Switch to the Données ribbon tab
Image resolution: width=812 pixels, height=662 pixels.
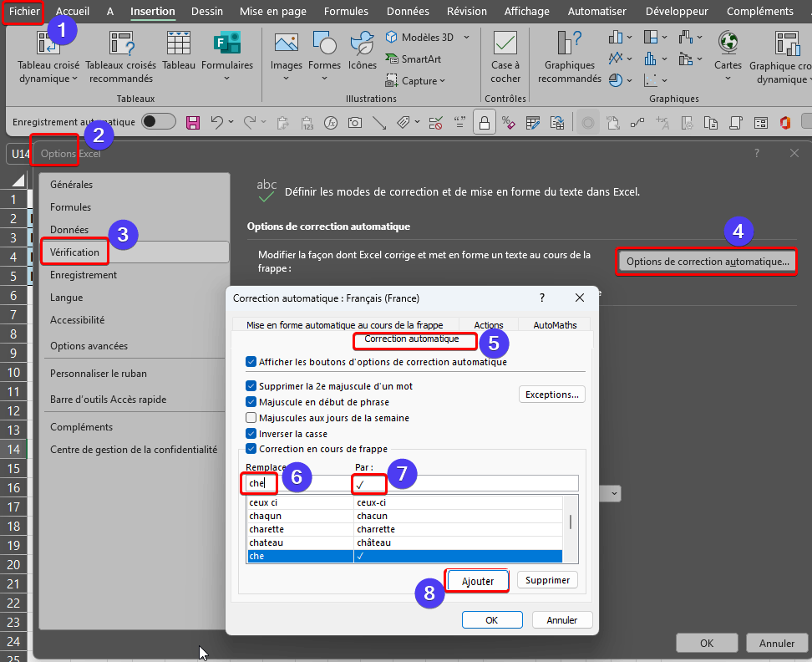click(408, 11)
